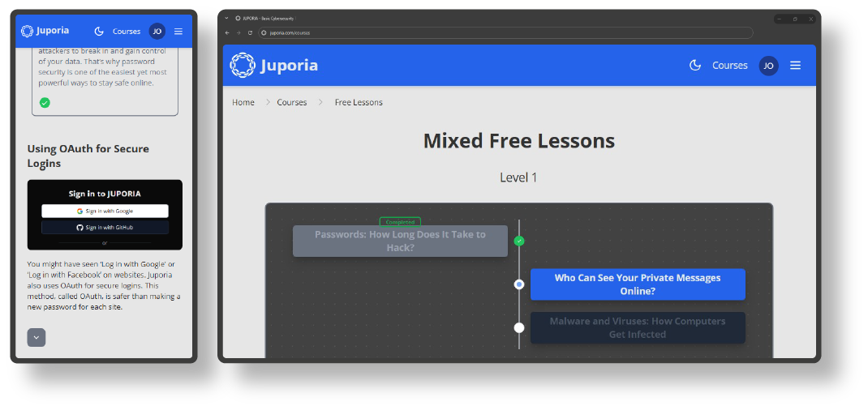This screenshot has width=868, height=410.
Task: Click the site info icon in address bar
Action: coord(264,33)
